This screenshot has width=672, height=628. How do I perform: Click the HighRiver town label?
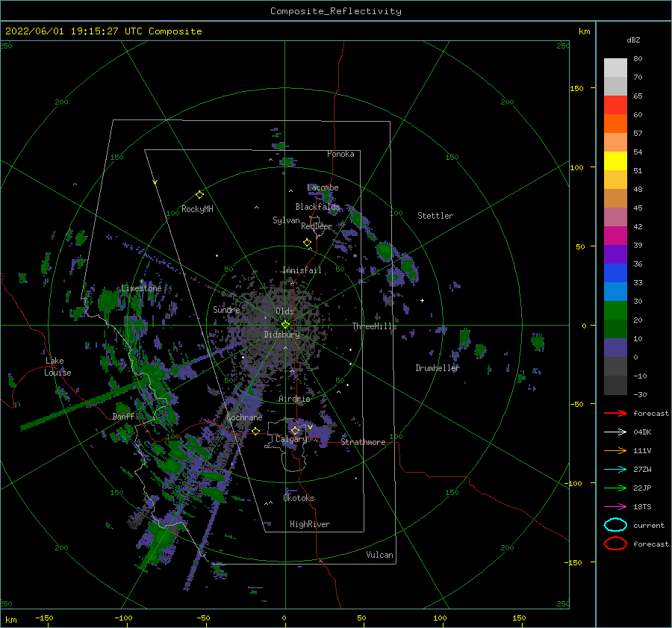click(x=310, y=524)
